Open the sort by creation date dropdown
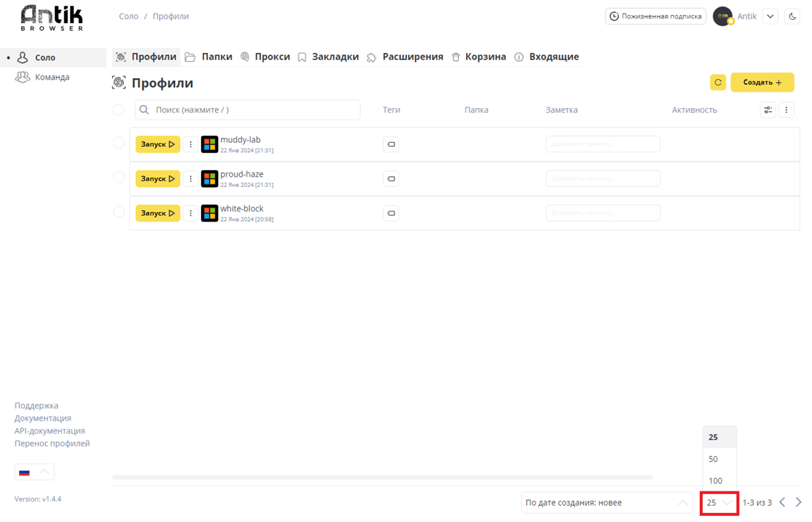 [606, 502]
